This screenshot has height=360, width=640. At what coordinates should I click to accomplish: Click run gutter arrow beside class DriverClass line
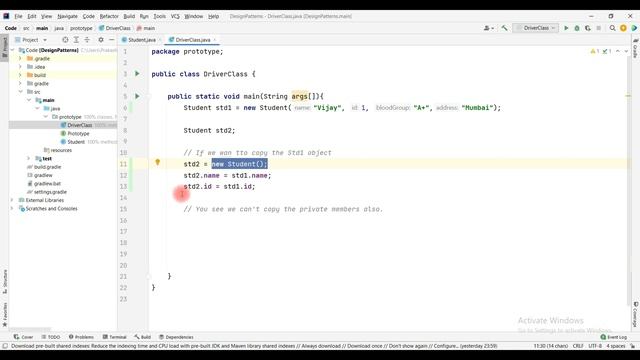click(x=137, y=74)
